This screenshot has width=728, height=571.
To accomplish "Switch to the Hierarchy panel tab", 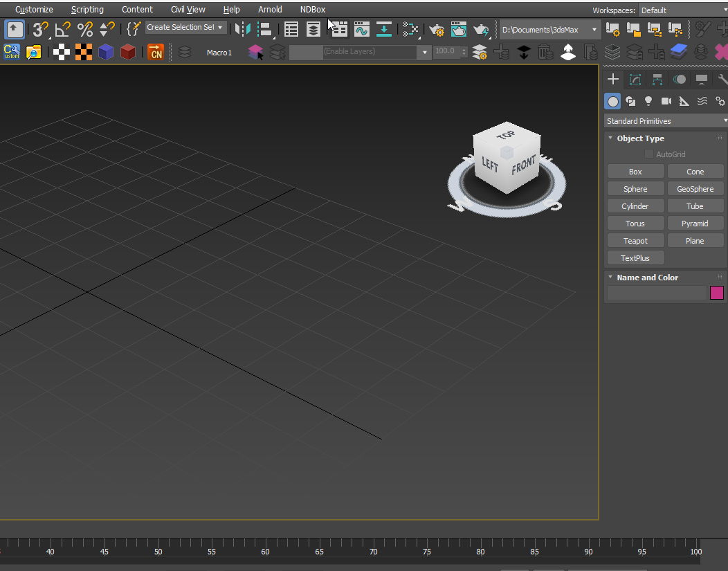I will click(657, 80).
